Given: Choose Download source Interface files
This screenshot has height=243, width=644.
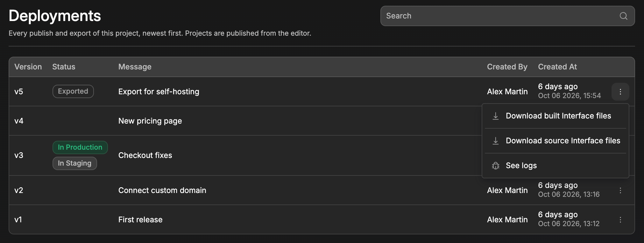Looking at the screenshot, I should [555, 141].
